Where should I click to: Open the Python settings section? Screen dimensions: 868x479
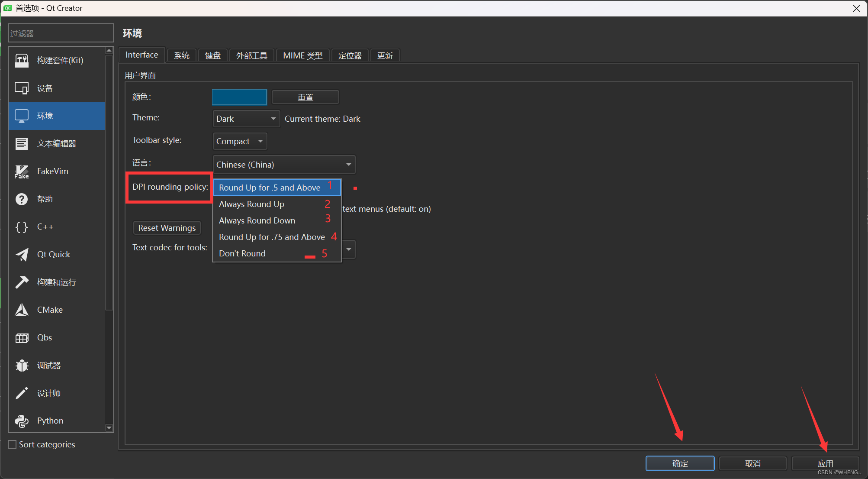(x=50, y=421)
